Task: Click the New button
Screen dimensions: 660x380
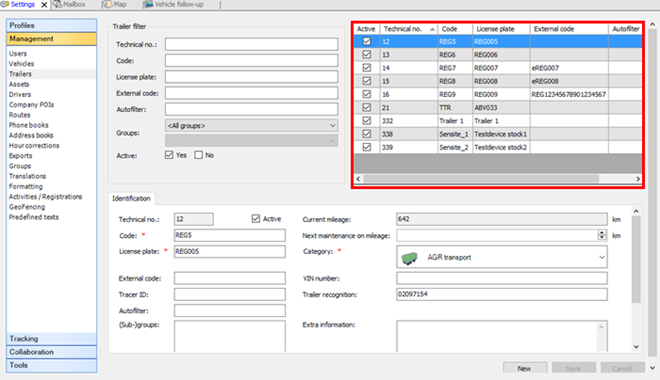Action: tap(524, 368)
